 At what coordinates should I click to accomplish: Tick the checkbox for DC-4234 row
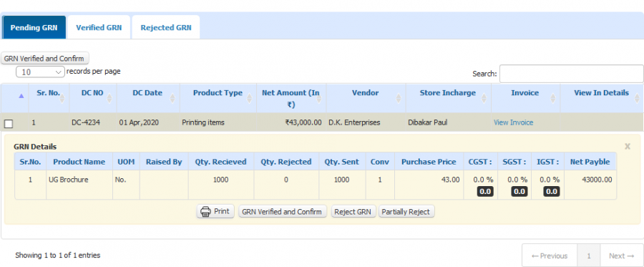[8, 124]
